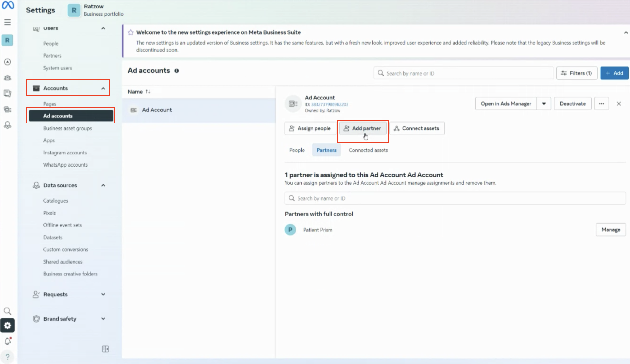Collapse the Users section
Image resolution: width=630 pixels, height=364 pixels.
tap(103, 28)
